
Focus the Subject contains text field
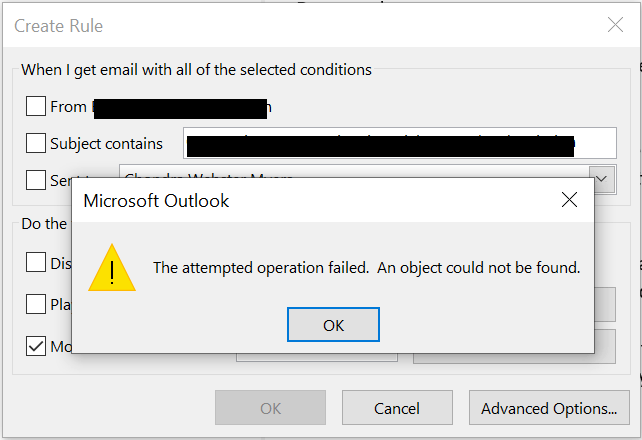coord(400,143)
